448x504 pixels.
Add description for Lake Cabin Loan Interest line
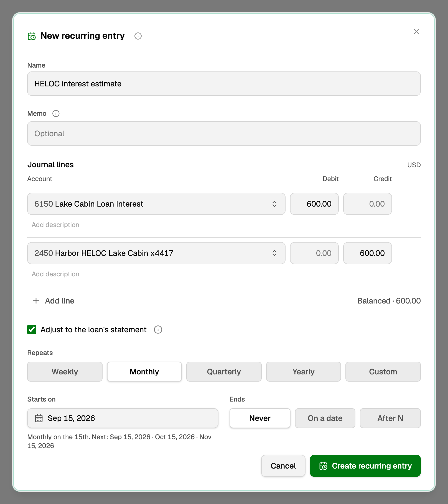(x=55, y=225)
